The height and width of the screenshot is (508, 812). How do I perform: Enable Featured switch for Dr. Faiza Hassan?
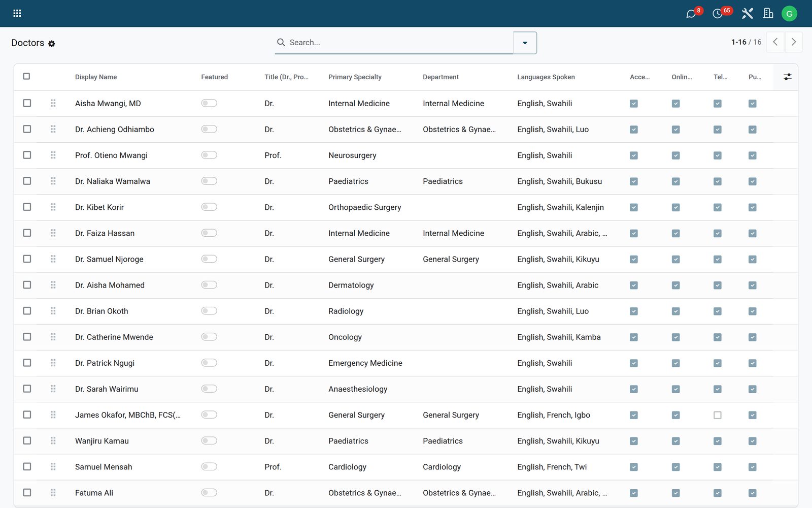[209, 233]
